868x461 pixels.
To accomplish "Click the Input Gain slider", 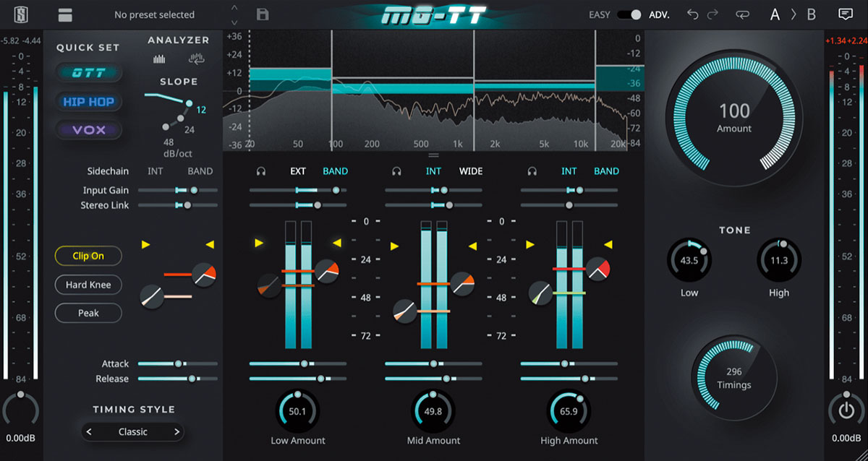I will point(178,190).
